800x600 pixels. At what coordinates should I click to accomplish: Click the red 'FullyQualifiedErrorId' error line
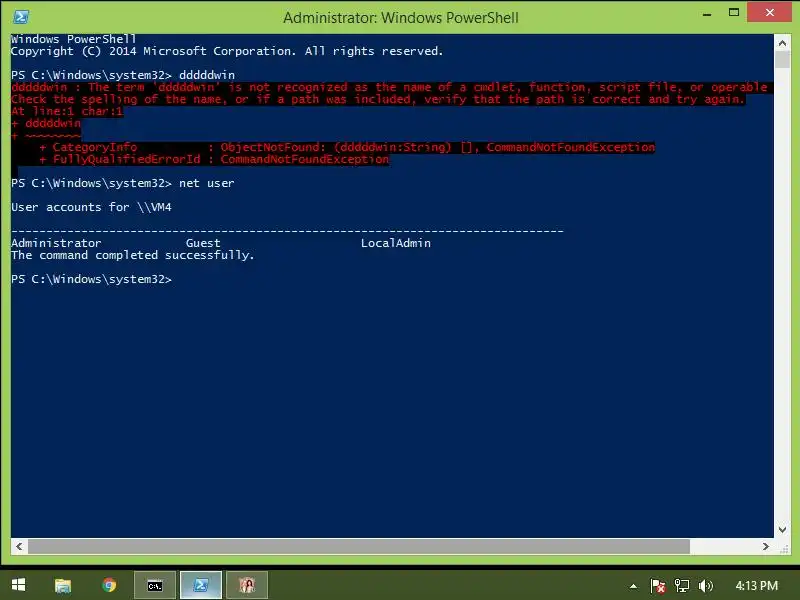point(214,159)
